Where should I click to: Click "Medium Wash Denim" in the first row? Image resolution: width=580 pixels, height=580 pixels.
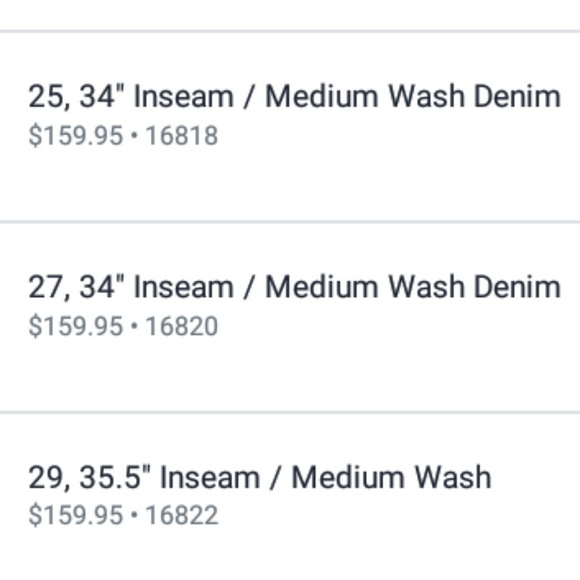pos(413,97)
